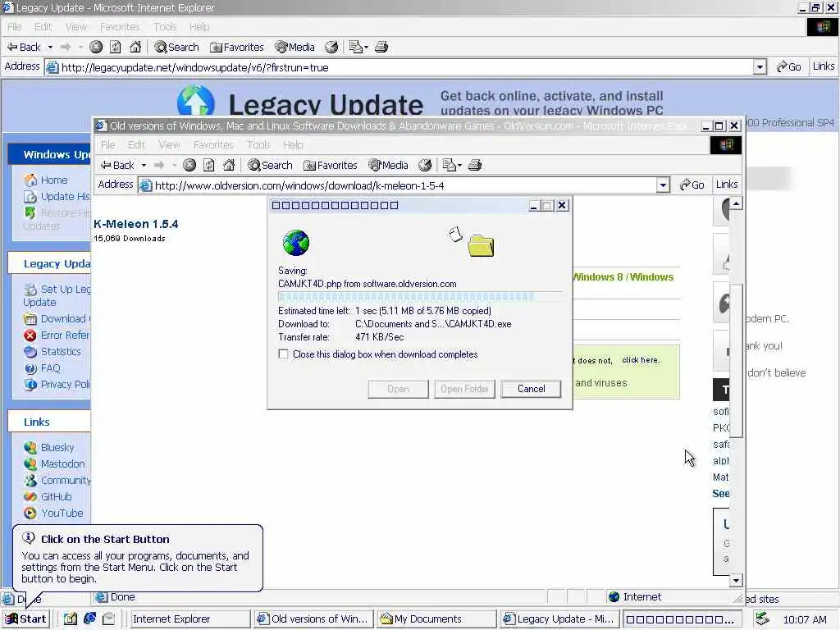840x630 pixels.
Task: Click Links in OldVersion window address bar
Action: (x=727, y=185)
